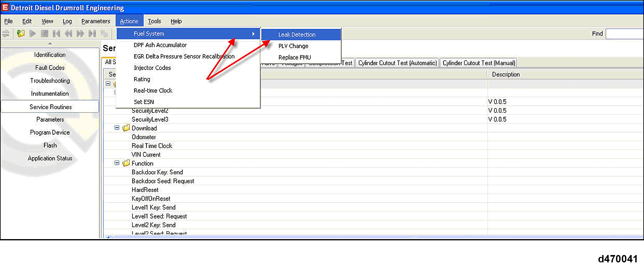
Task: Click the rewind double-arrow icon
Action: pos(68,33)
